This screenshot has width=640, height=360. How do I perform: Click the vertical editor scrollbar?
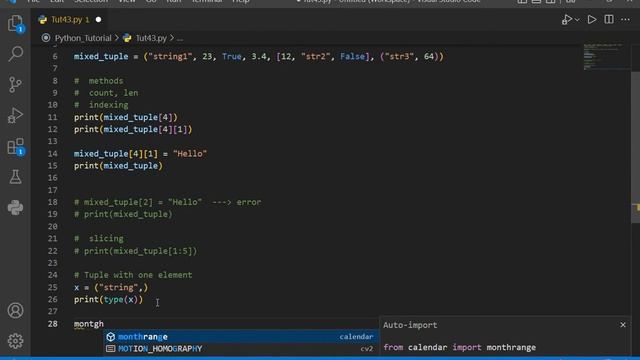(x=636, y=147)
